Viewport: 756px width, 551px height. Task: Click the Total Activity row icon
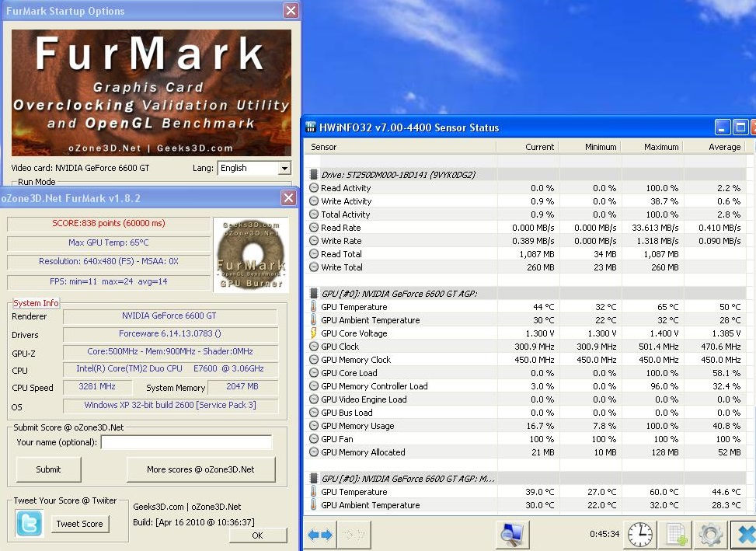314,214
